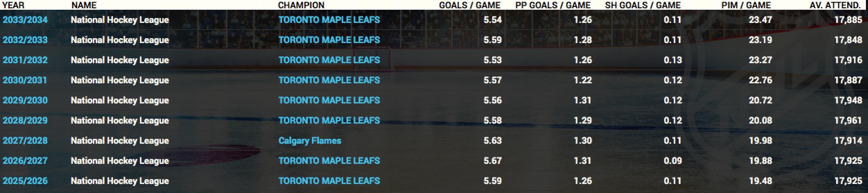Sort by GOALS / GAME column
The image size is (868, 193).
(470, 5)
